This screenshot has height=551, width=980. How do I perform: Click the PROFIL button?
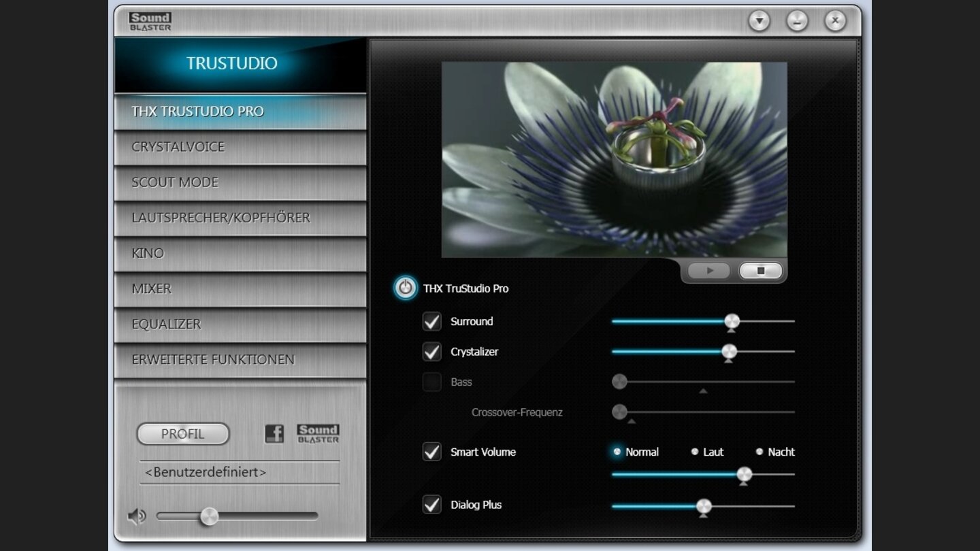point(183,434)
